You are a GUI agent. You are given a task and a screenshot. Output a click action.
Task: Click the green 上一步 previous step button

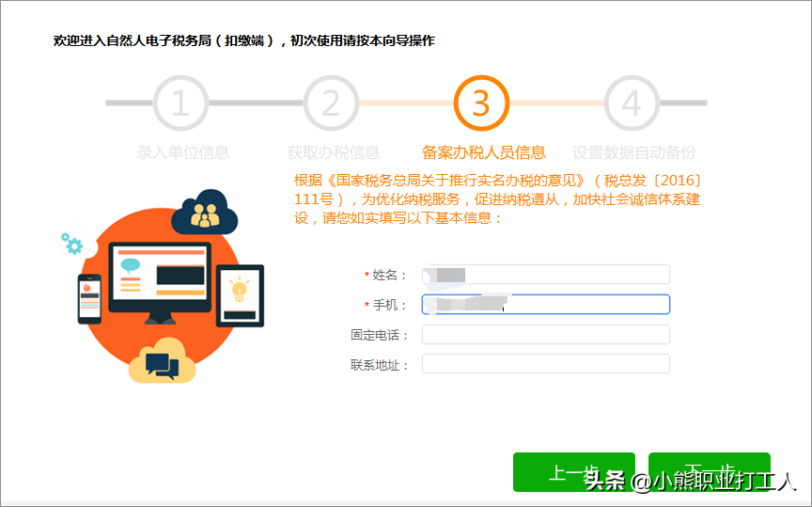pos(574,472)
